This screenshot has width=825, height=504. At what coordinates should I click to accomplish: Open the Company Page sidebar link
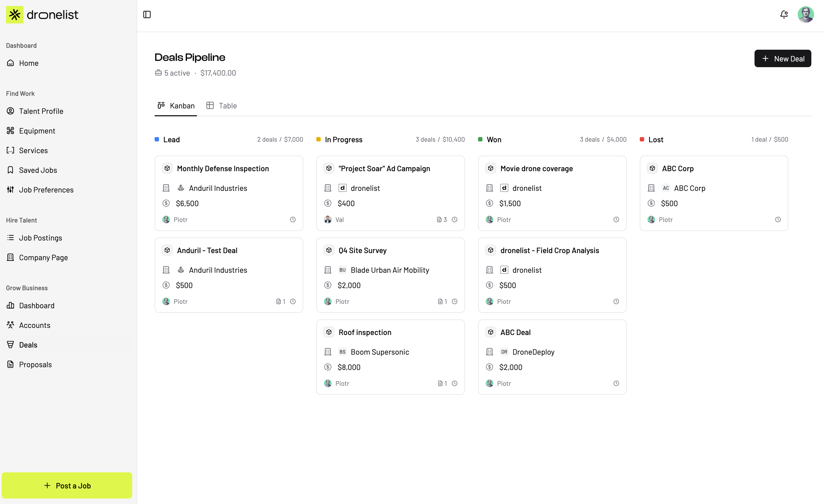click(43, 257)
